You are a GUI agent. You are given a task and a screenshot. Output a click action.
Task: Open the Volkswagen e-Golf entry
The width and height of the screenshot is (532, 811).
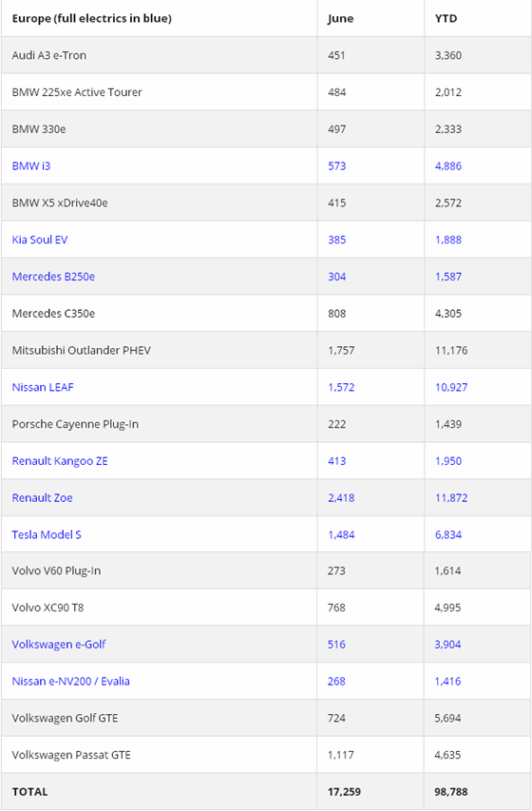59,645
